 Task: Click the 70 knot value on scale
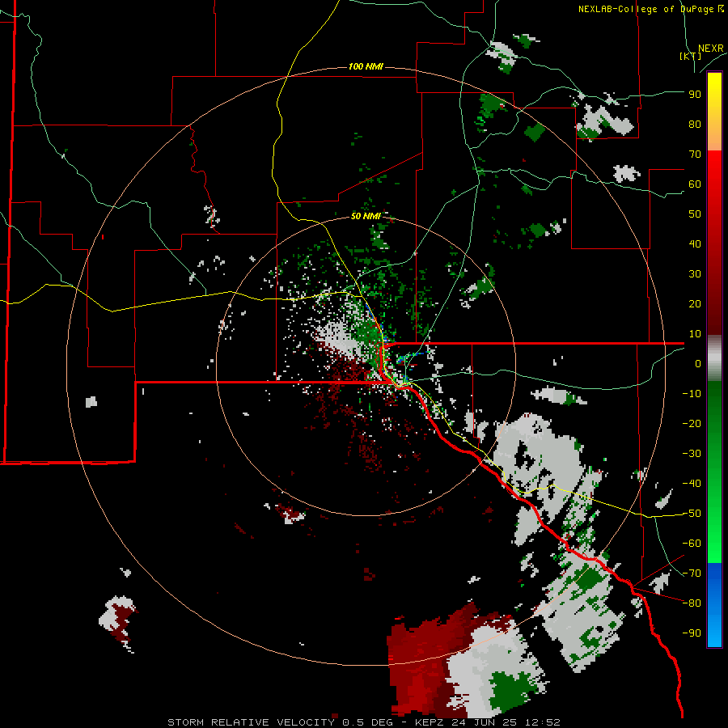(x=695, y=154)
